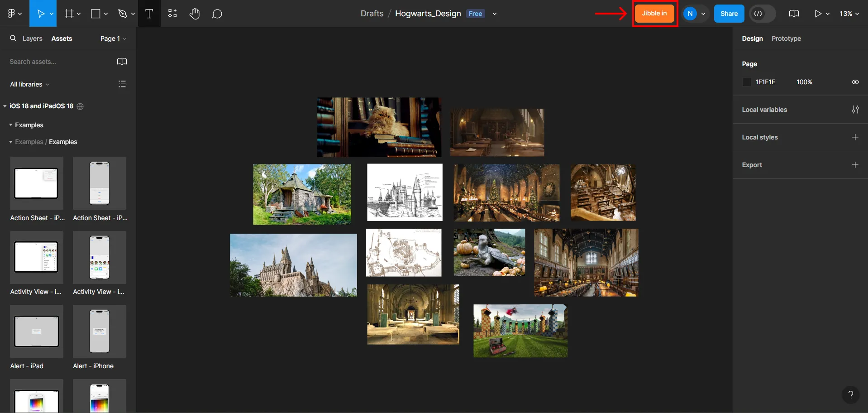The width and height of the screenshot is (868, 413).
Task: Toggle Dev Mode switch
Action: point(762,14)
